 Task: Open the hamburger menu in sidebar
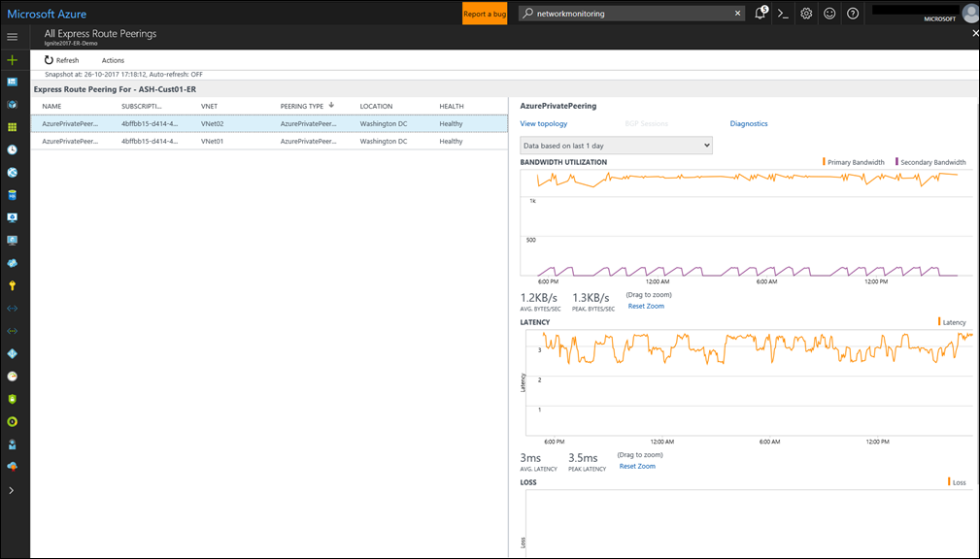coord(12,37)
